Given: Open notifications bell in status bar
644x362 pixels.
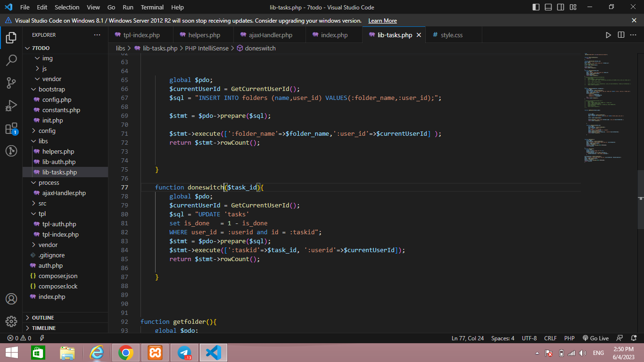Looking at the screenshot, I should (x=633, y=338).
